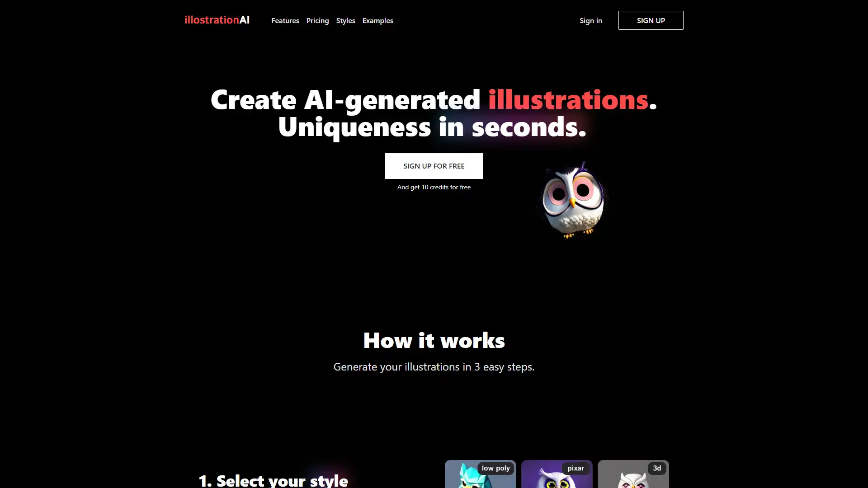The image size is (868, 488).
Task: Expand the Features navigation dropdown
Action: click(285, 20)
